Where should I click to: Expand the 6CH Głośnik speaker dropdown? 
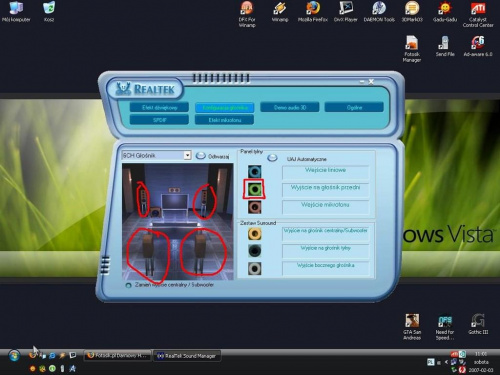pyautogui.click(x=187, y=155)
